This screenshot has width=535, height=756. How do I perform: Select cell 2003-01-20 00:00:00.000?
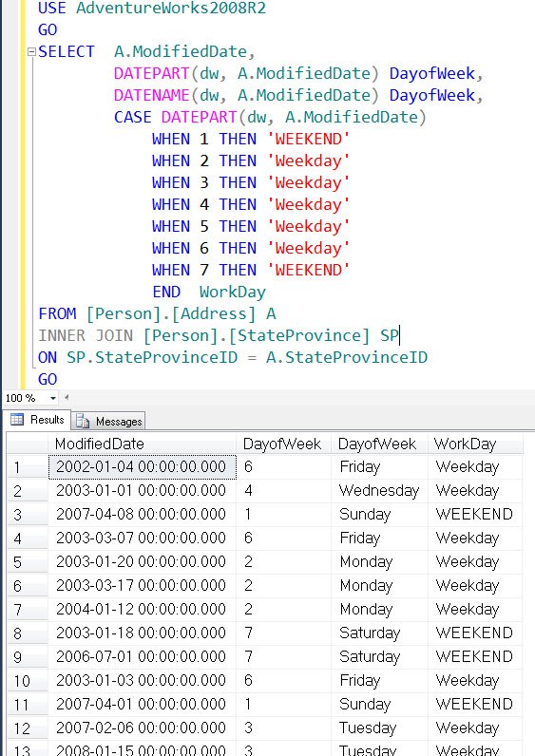coord(142,561)
